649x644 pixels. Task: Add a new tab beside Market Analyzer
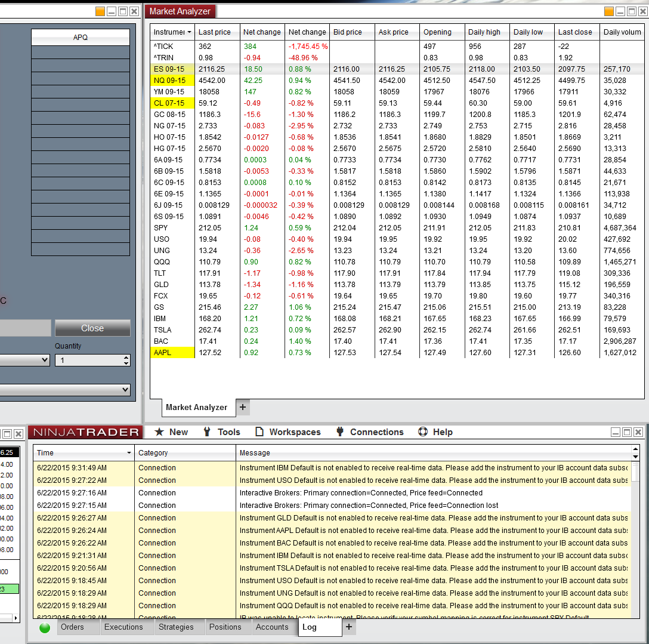tap(243, 407)
